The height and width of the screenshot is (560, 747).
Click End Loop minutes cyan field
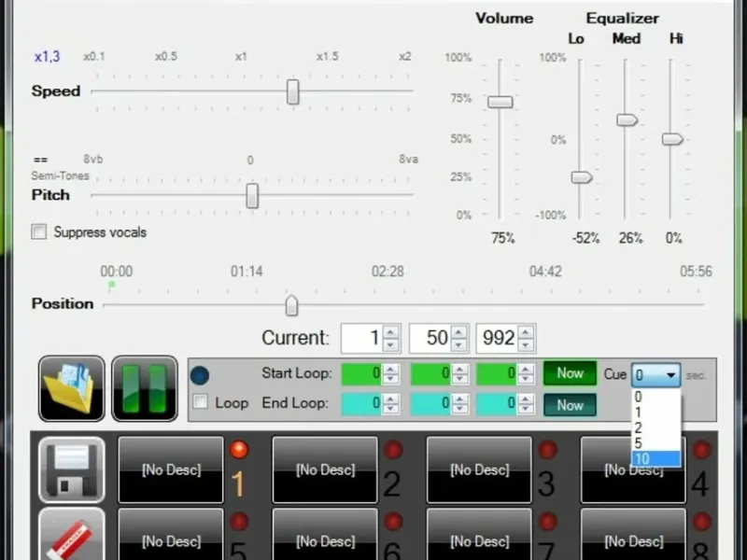pyautogui.click(x=361, y=404)
